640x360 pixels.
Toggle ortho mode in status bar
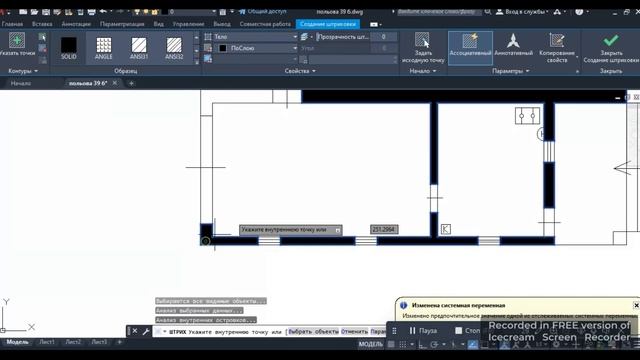pos(422,344)
